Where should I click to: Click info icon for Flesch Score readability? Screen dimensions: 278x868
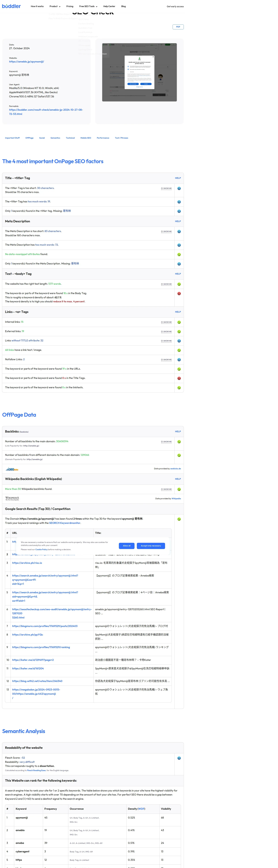click(x=179, y=758)
